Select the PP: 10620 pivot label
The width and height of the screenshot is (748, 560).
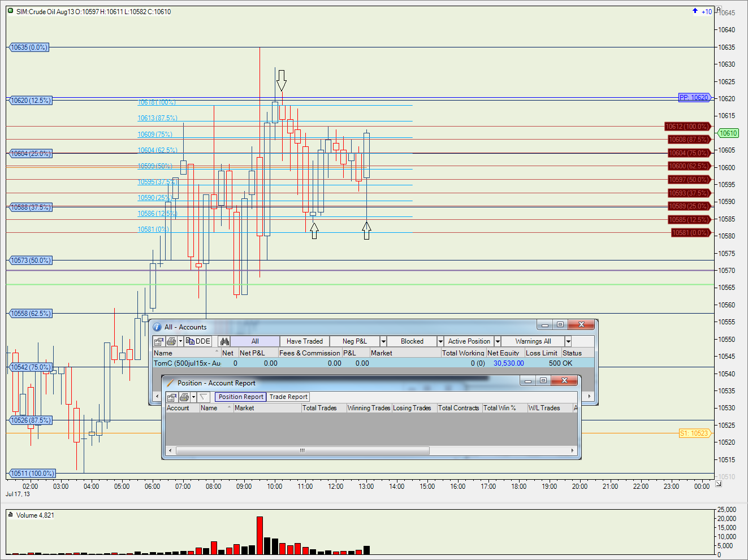694,98
